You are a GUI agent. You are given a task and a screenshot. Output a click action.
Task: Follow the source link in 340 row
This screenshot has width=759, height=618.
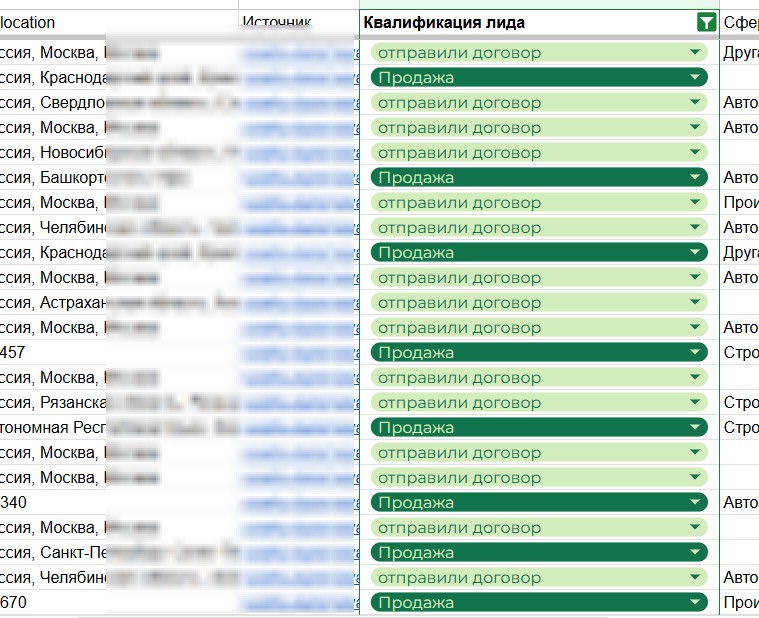[298, 503]
